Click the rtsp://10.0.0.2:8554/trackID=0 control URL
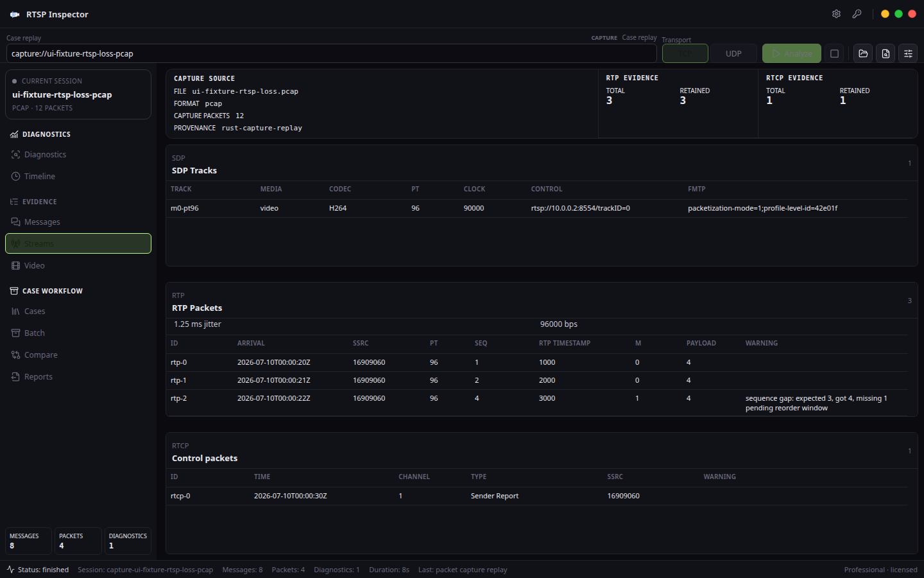 581,208
